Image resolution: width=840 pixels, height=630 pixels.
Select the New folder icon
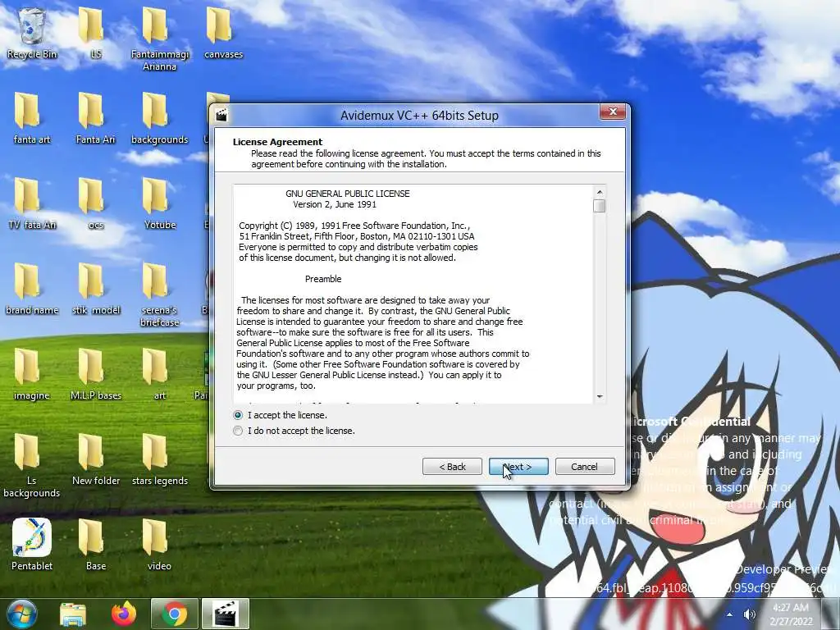click(x=95, y=459)
